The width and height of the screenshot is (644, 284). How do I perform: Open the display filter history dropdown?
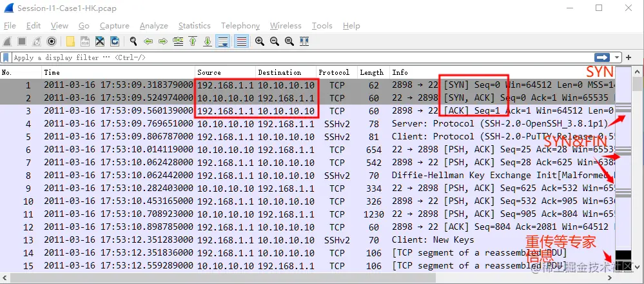(617, 57)
